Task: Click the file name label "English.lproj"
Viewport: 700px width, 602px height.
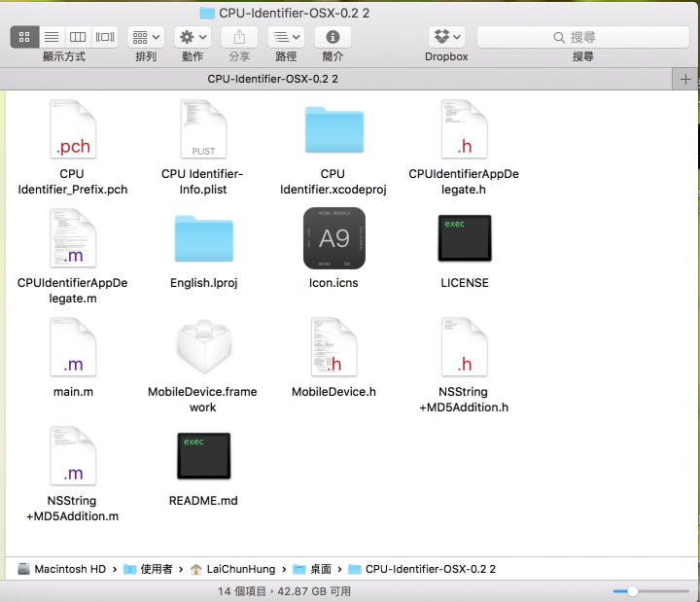Action: (x=203, y=283)
